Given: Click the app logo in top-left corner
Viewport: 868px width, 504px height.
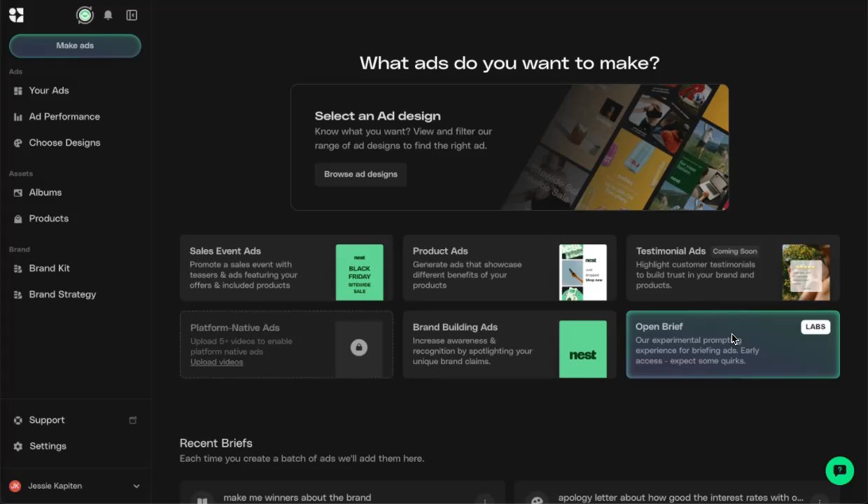Looking at the screenshot, I should tap(16, 15).
